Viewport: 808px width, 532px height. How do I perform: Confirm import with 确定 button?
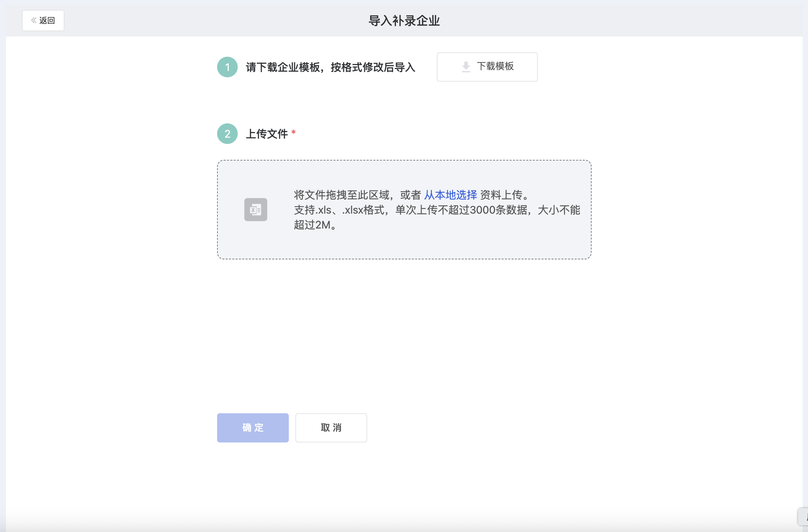[253, 428]
